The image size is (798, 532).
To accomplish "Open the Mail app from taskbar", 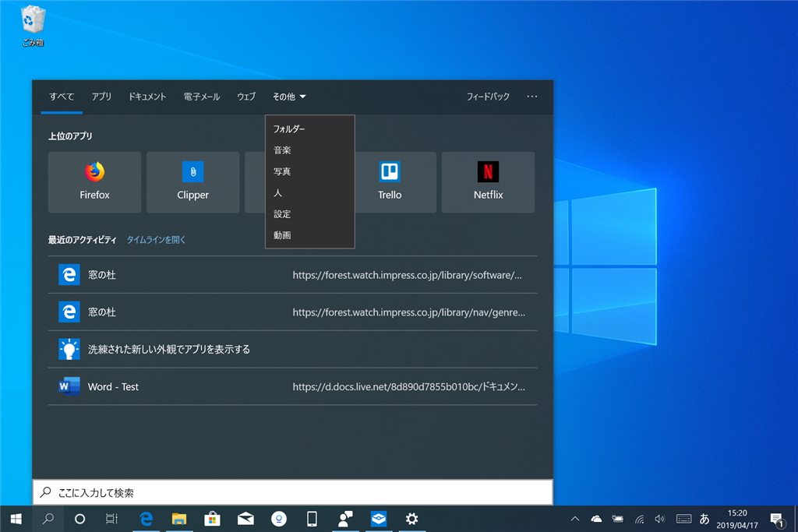I will click(x=245, y=519).
